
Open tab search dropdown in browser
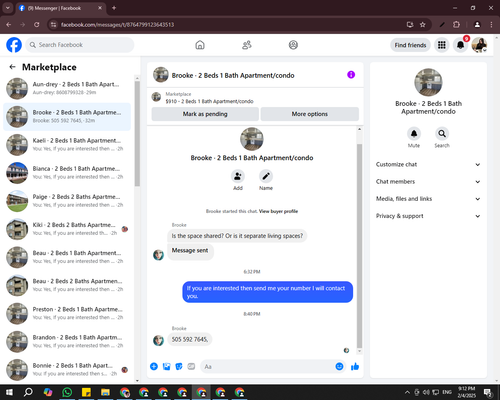click(8, 8)
